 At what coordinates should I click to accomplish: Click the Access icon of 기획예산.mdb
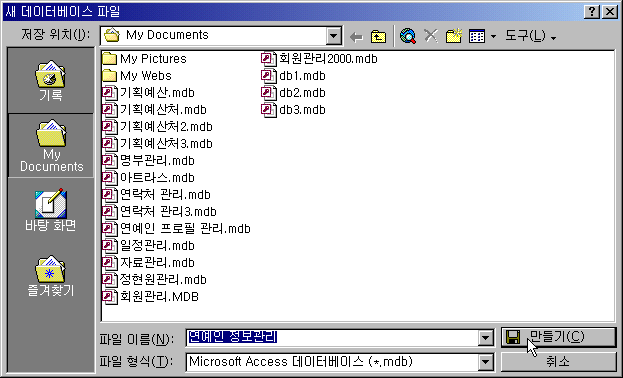[110, 93]
